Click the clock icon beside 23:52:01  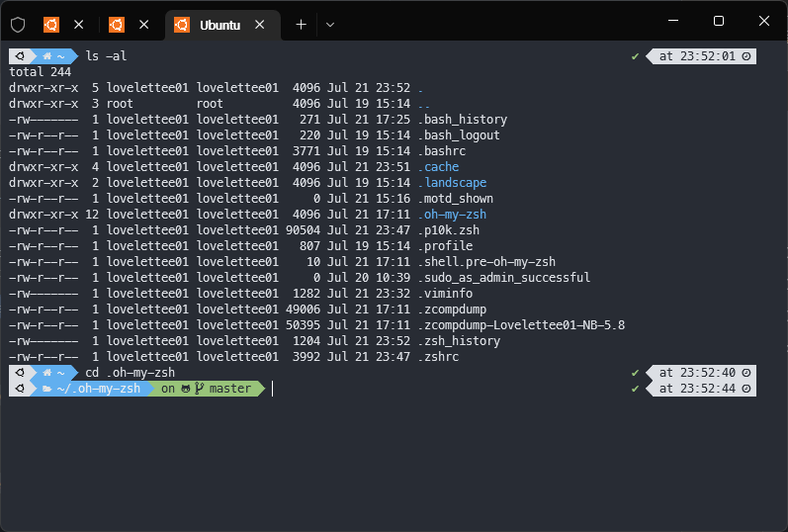coord(746,56)
